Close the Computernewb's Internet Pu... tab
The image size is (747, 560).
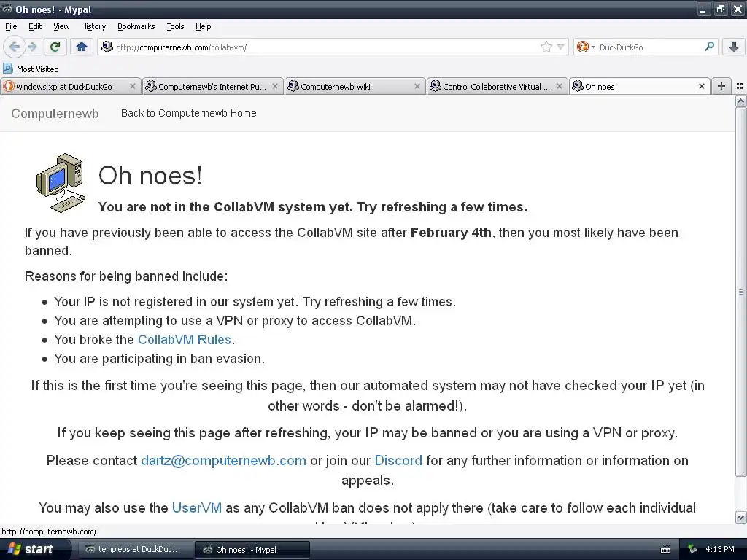(x=275, y=86)
